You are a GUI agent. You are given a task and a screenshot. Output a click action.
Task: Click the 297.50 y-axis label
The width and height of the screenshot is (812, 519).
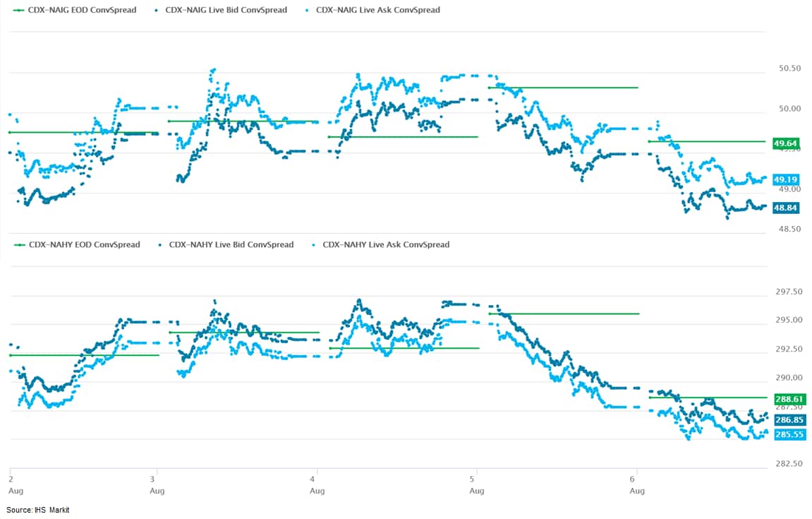(788, 292)
